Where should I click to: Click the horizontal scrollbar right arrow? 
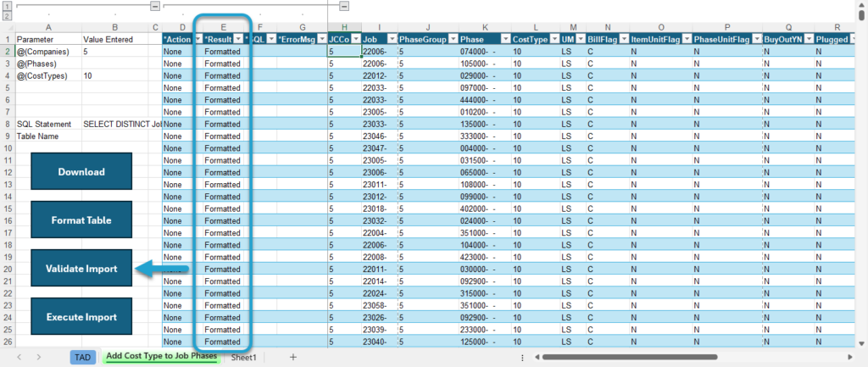pyautogui.click(x=850, y=357)
